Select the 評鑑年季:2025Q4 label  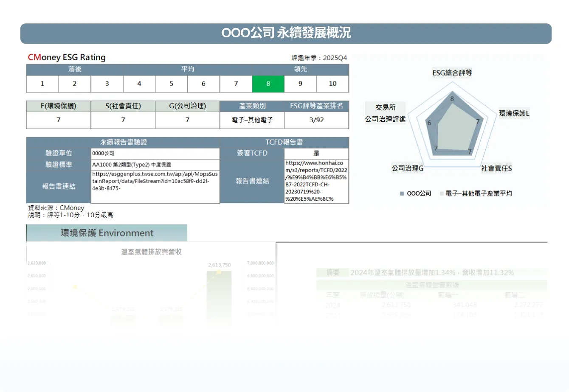point(319,58)
